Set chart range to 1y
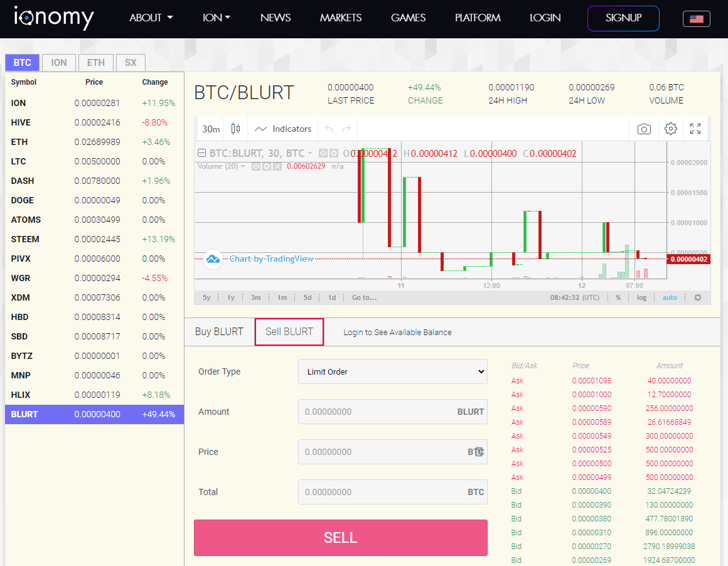This screenshot has height=566, width=728. (x=231, y=297)
